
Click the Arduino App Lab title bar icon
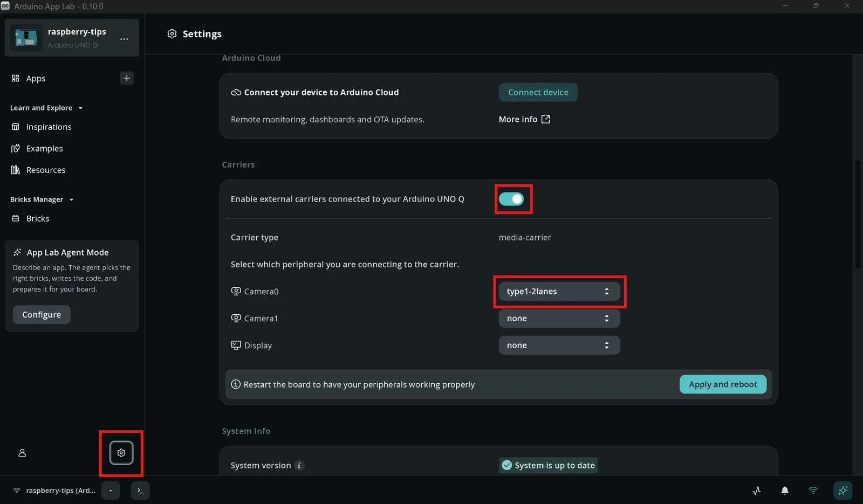click(x=5, y=6)
